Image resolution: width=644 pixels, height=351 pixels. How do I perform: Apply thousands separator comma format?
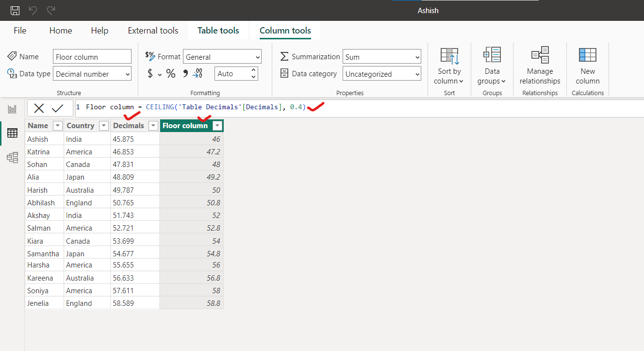pyautogui.click(x=185, y=74)
